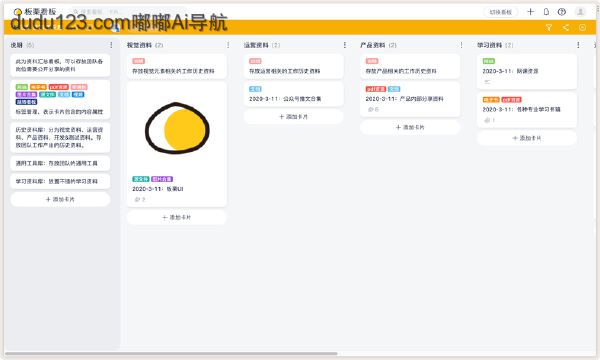The image size is (600, 360).
Task: Click the horizontal scrollbar at bottom
Action: click(x=171, y=353)
